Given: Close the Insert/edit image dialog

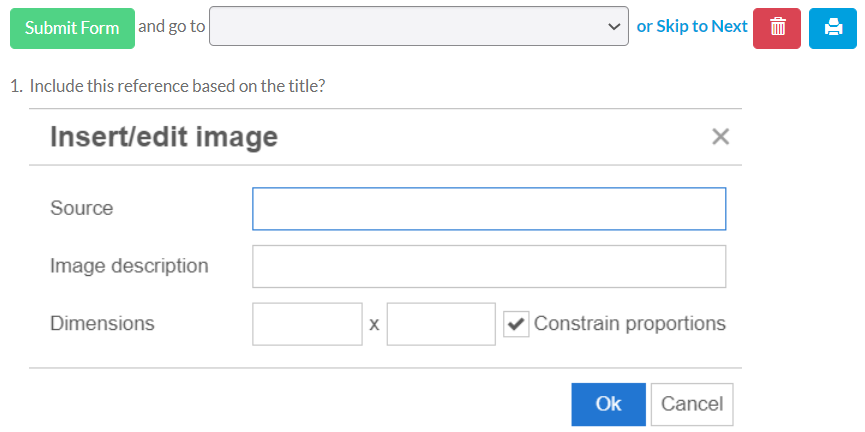Looking at the screenshot, I should (720, 137).
